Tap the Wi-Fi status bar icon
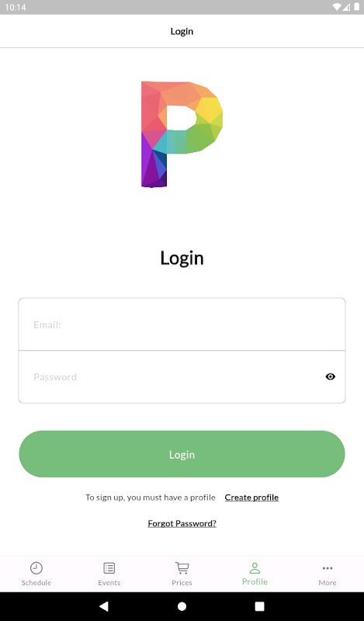 tap(337, 7)
